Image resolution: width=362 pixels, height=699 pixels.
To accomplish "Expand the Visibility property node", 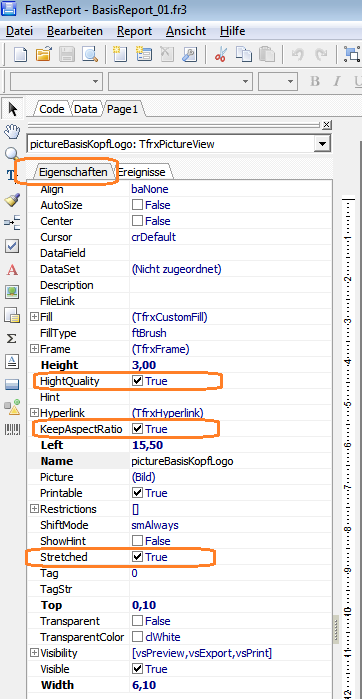I will click(34, 653).
